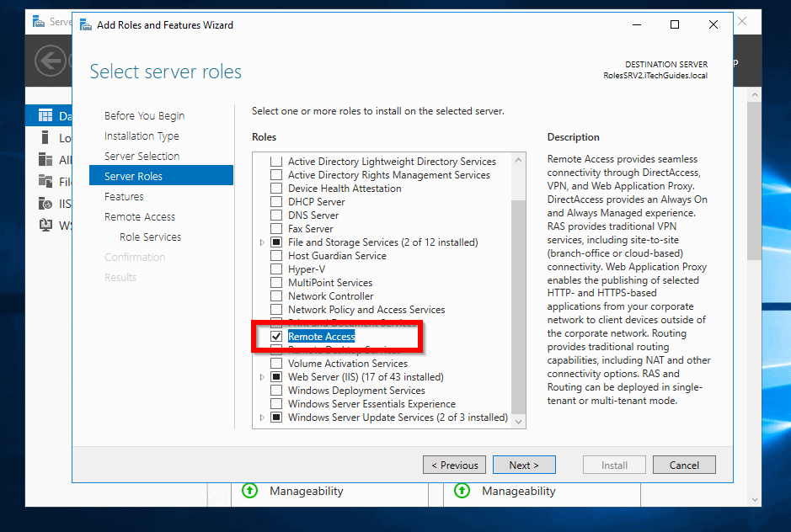The height and width of the screenshot is (532, 791).
Task: Click the Next button
Action: [x=524, y=464]
